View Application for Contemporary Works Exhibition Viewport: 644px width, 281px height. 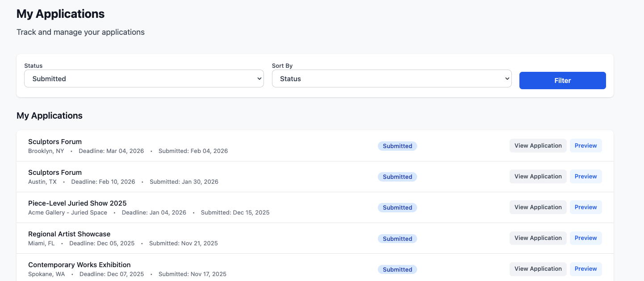coord(538,269)
